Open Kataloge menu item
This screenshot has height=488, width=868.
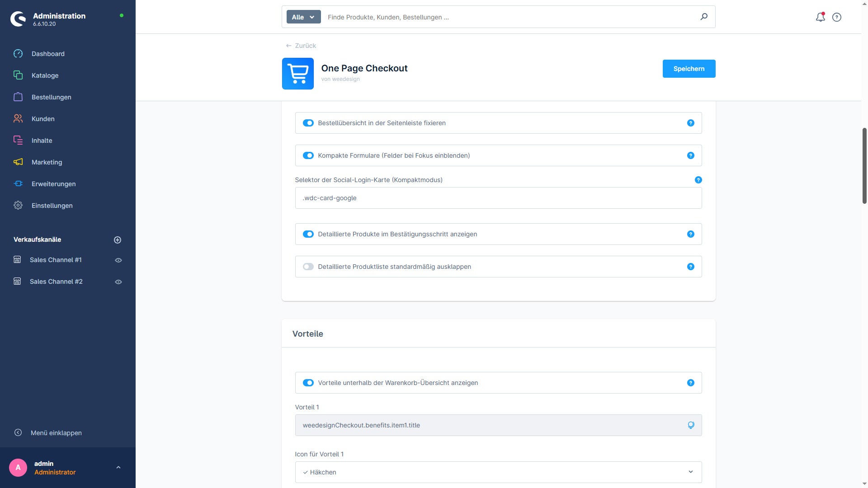coord(45,75)
